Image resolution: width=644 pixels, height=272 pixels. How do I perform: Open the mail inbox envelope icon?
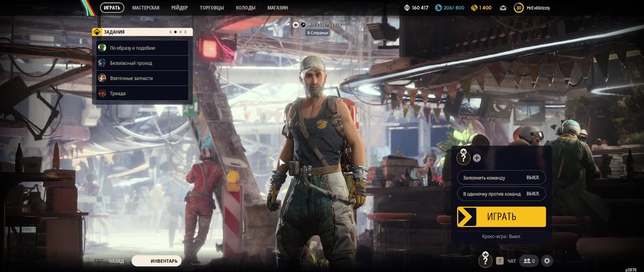(x=503, y=8)
